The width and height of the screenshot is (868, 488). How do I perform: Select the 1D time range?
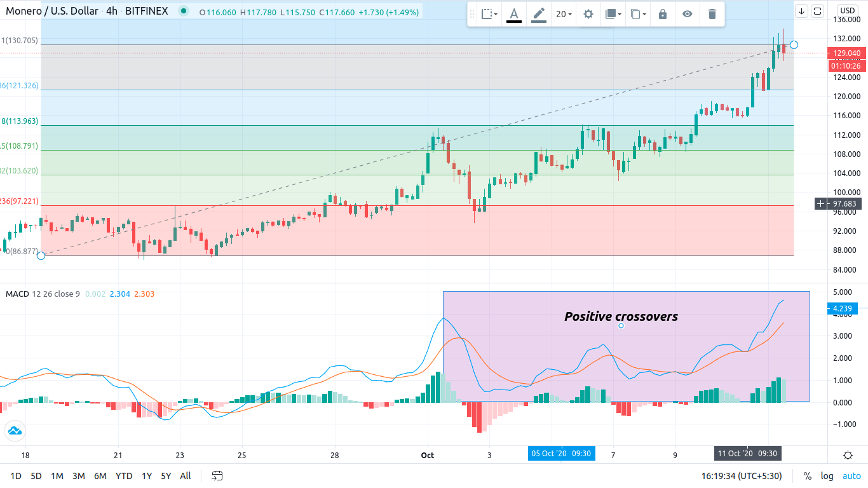click(16, 476)
